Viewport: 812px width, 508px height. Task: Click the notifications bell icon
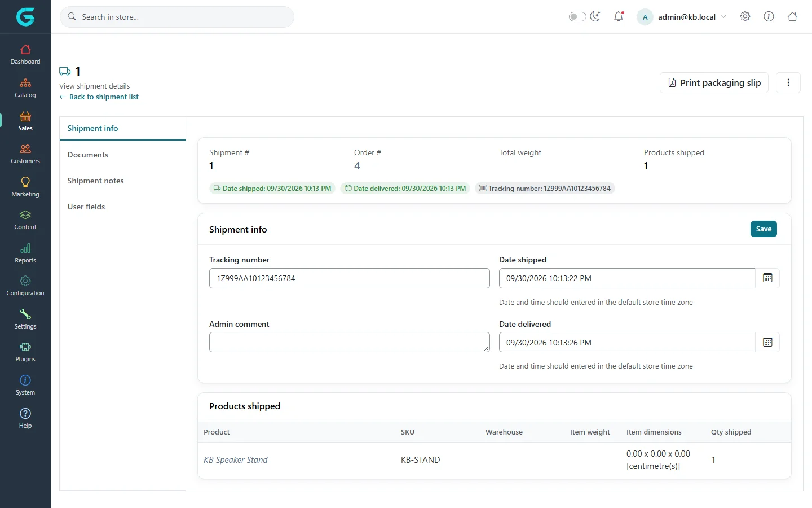pyautogui.click(x=619, y=17)
